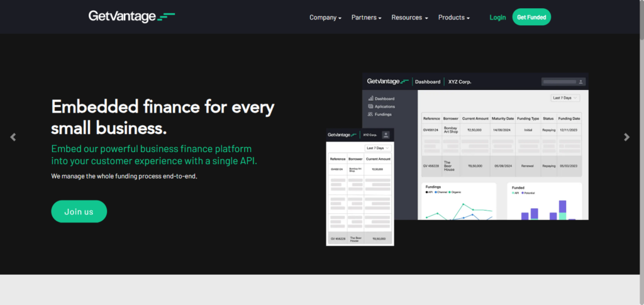
Task: Advance to the next carousel slide
Action: point(626,137)
